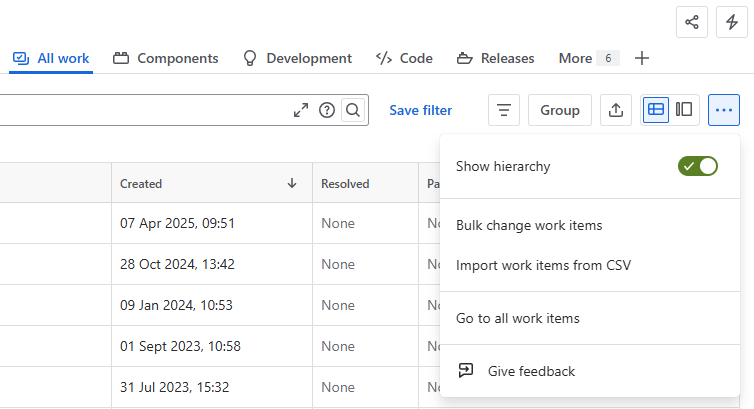Run the search with the magnifier icon

point(353,110)
